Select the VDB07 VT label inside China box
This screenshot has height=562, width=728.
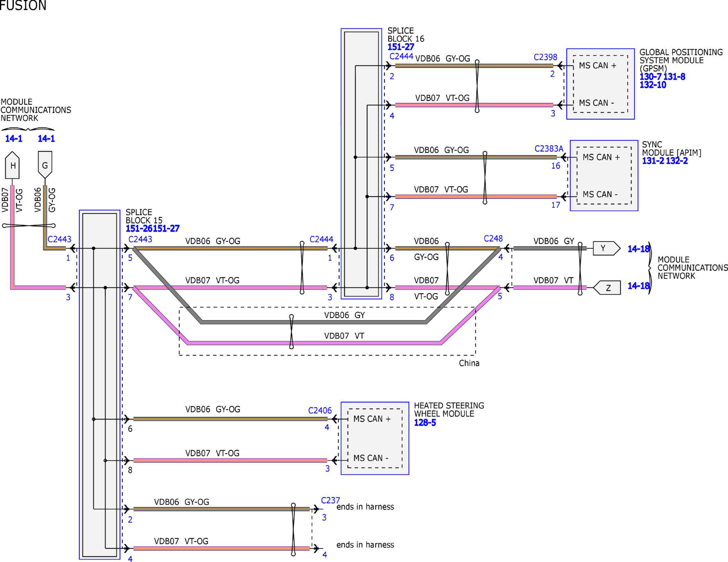[x=344, y=336]
